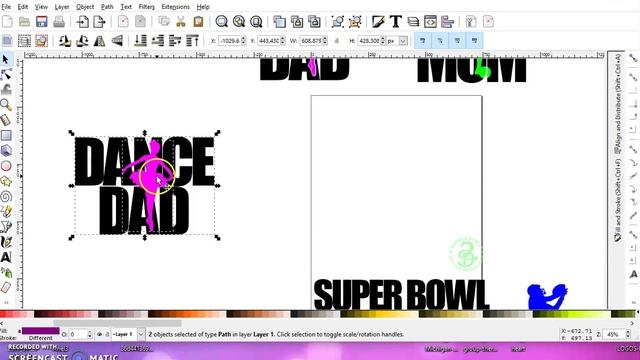Toggle current layer lock icon
The width and height of the screenshot is (640, 360).
click(107, 334)
